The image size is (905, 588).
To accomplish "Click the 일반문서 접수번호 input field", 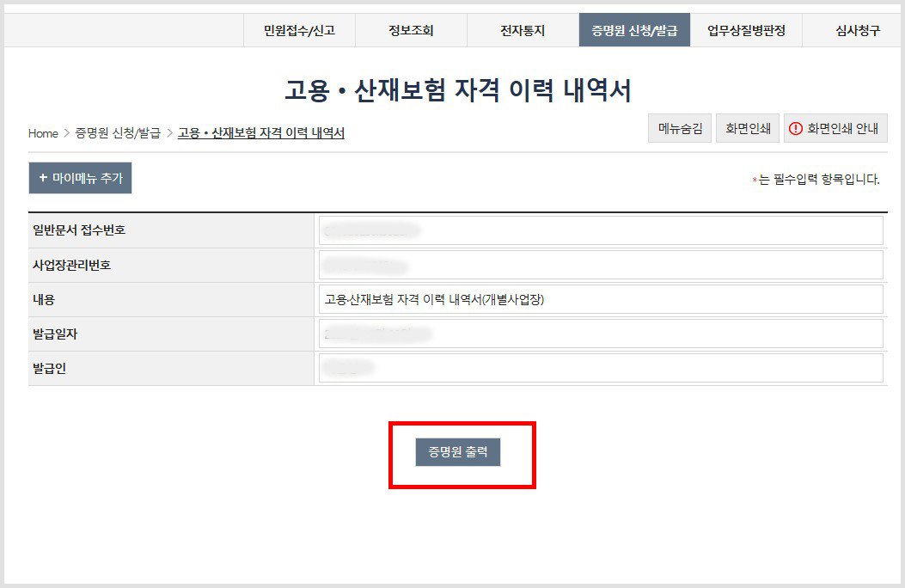I will point(600,230).
